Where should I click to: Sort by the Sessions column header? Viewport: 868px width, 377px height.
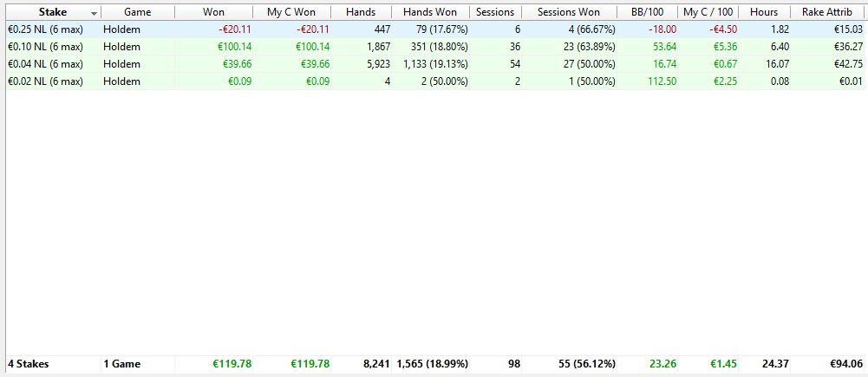coord(495,11)
